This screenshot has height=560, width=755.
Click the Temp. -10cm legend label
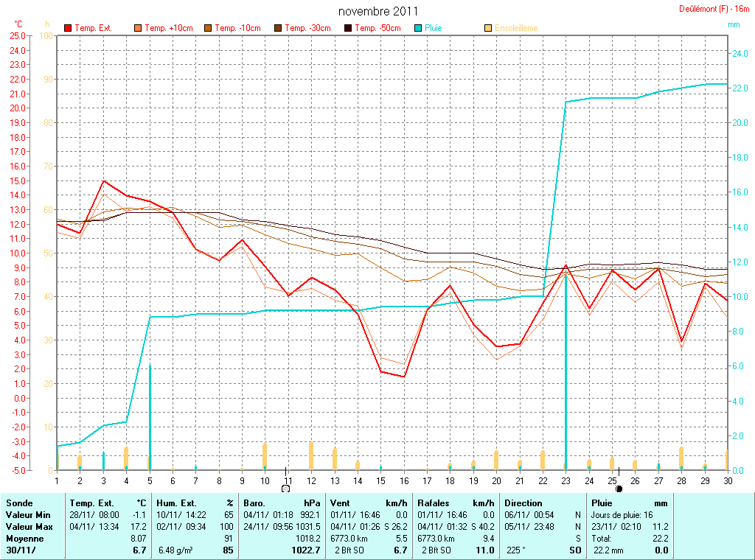237,28
